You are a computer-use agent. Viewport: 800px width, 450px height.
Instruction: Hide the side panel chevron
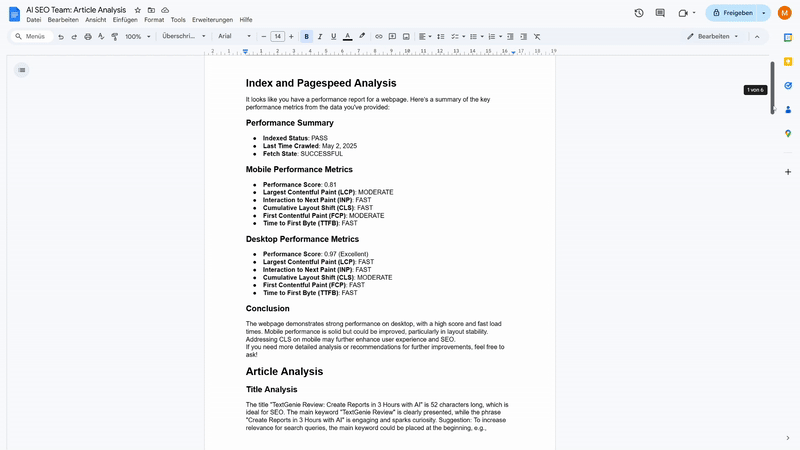tap(788, 438)
